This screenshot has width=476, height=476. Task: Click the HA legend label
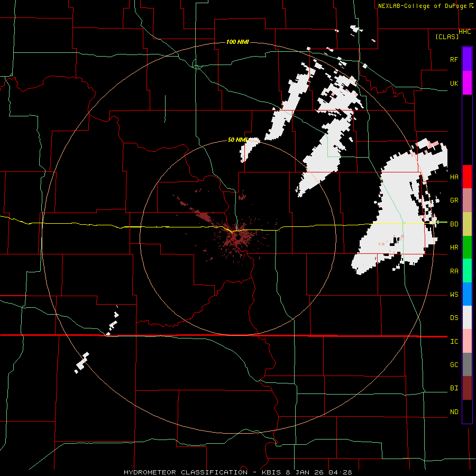pyautogui.click(x=454, y=177)
